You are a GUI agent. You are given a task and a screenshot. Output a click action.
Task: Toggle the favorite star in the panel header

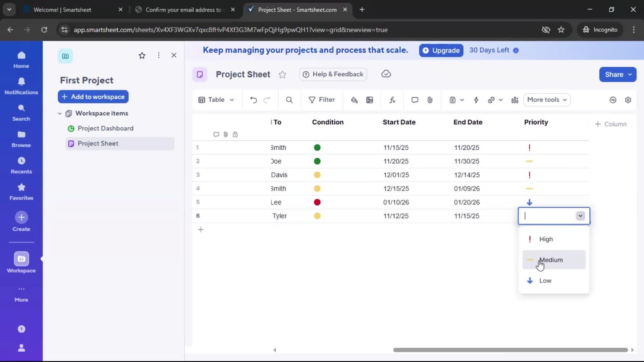click(x=142, y=56)
